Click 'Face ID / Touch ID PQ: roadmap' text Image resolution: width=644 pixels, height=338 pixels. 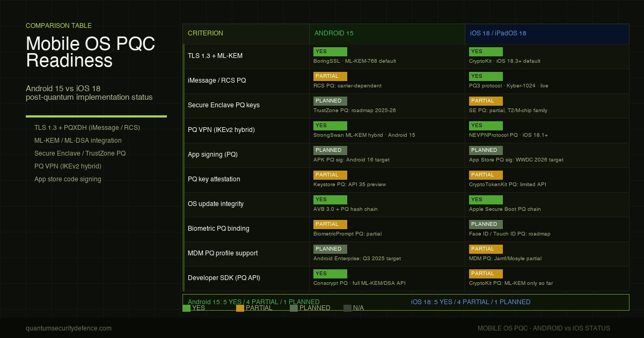[509, 234]
